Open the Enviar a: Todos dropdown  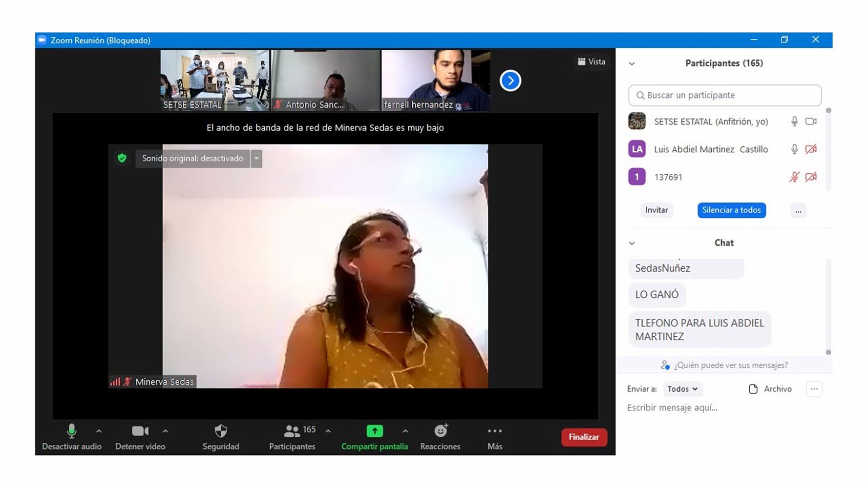click(x=682, y=389)
